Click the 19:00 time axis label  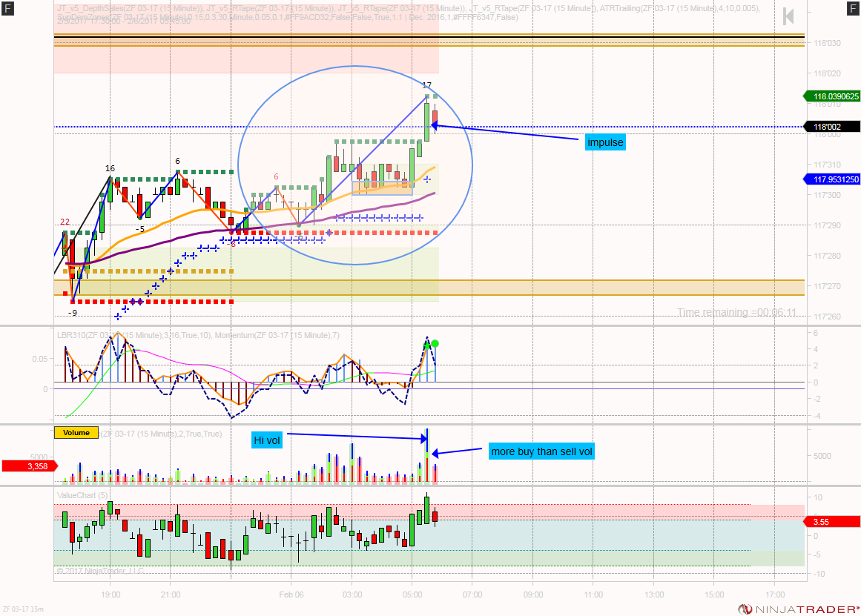point(110,595)
